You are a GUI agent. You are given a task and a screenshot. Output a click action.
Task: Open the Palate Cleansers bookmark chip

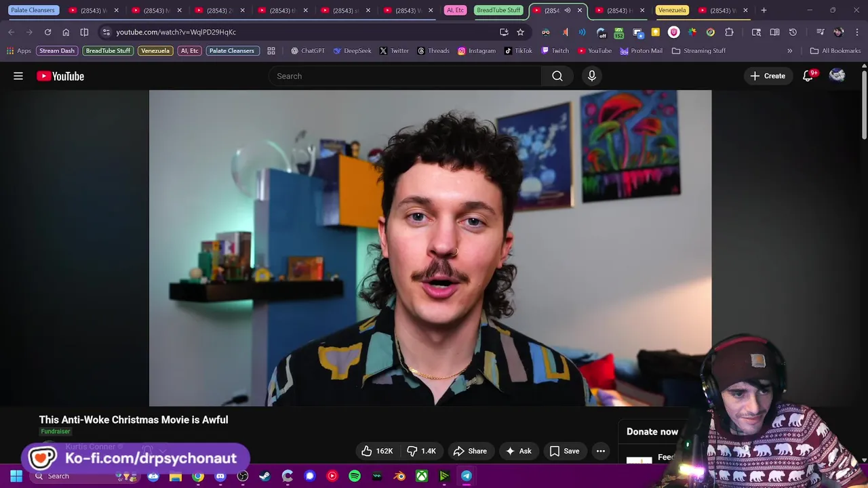[x=232, y=51]
